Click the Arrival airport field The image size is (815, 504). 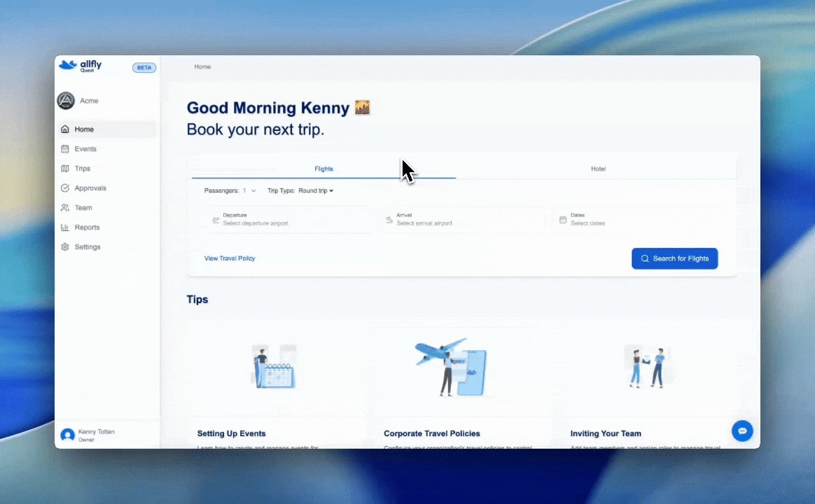click(x=463, y=220)
